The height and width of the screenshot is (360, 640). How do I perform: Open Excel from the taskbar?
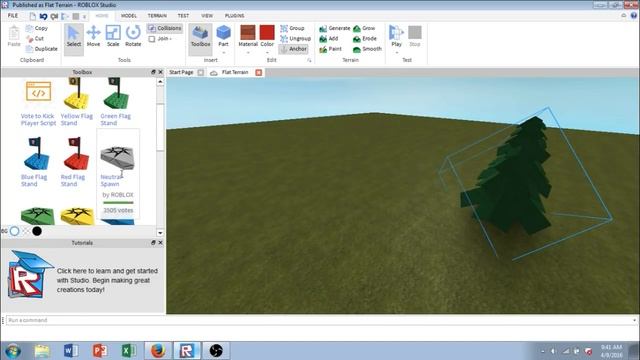(129, 351)
